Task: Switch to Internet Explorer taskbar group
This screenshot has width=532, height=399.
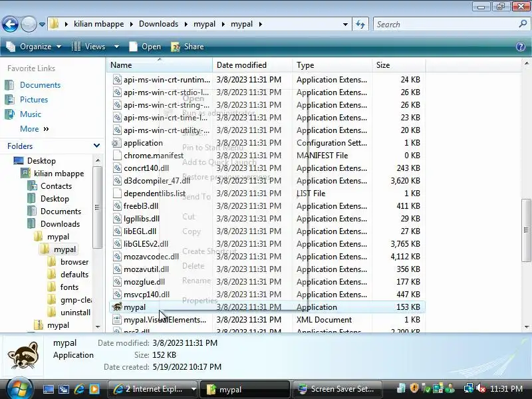Action: (x=153, y=389)
